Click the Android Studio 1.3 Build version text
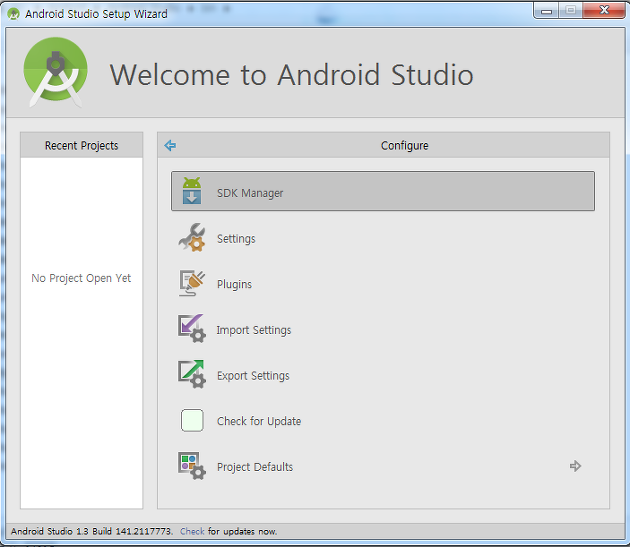Screen dimensions: 630x547 coord(92,531)
